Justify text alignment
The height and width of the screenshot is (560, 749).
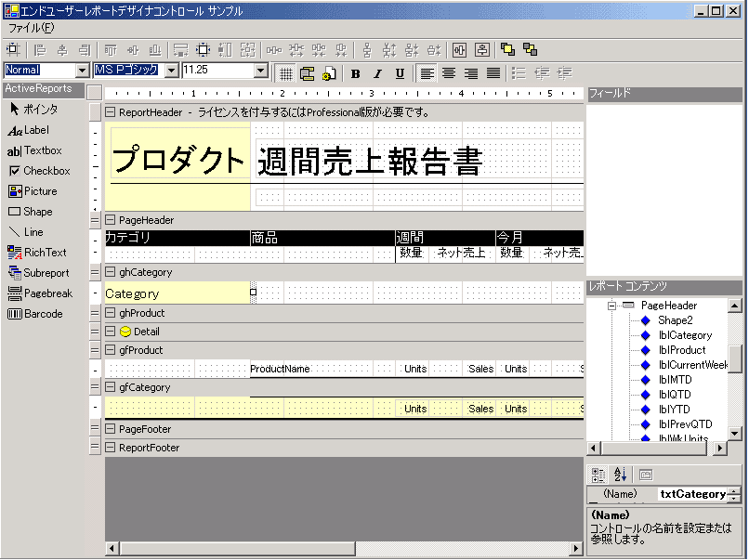pos(493,73)
